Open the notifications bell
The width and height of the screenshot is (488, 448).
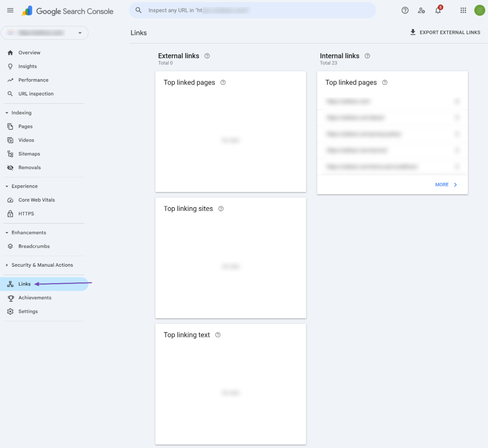click(438, 10)
